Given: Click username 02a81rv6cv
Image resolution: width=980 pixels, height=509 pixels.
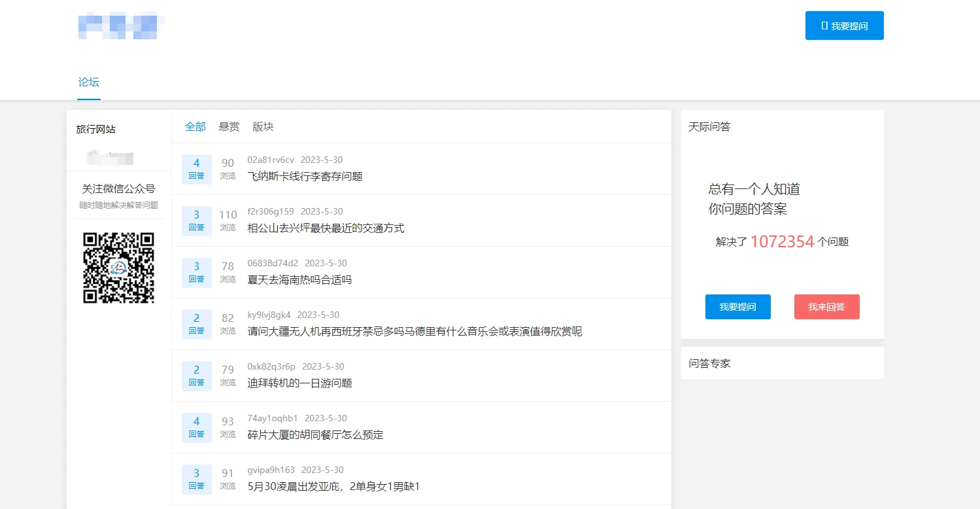Looking at the screenshot, I should click(271, 160).
